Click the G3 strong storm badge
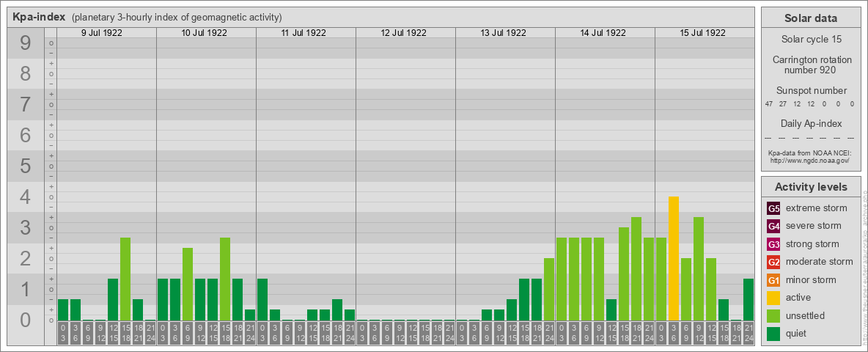Screen dimensions: 868x352 (x=773, y=244)
